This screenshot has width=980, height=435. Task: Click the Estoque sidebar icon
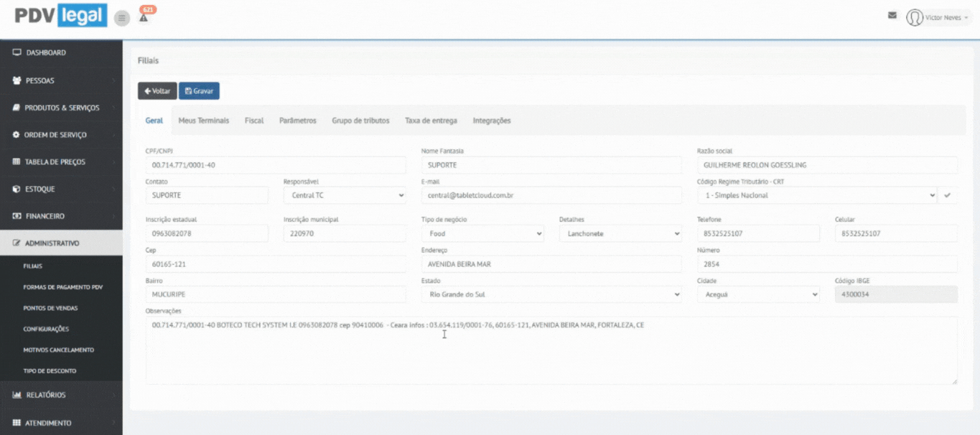pos(17,189)
